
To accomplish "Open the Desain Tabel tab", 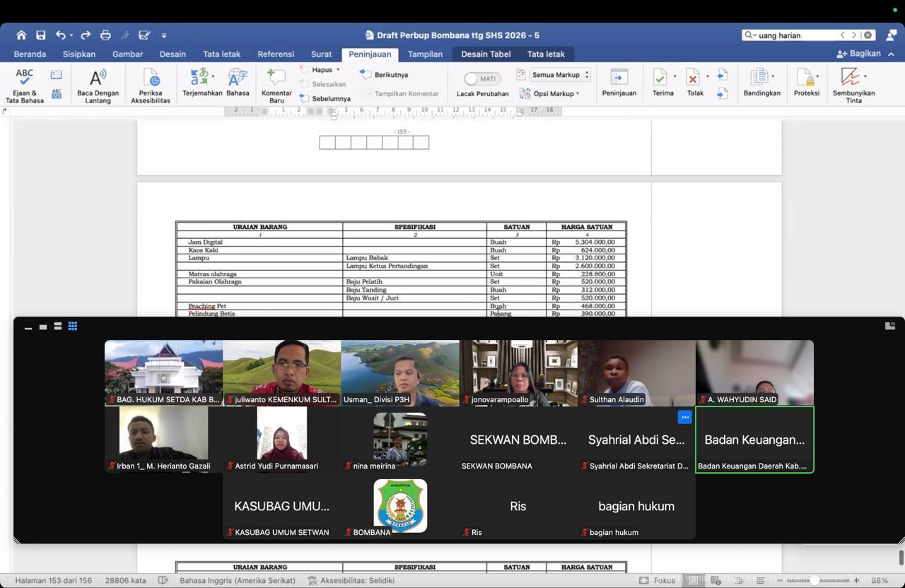I will click(x=486, y=54).
